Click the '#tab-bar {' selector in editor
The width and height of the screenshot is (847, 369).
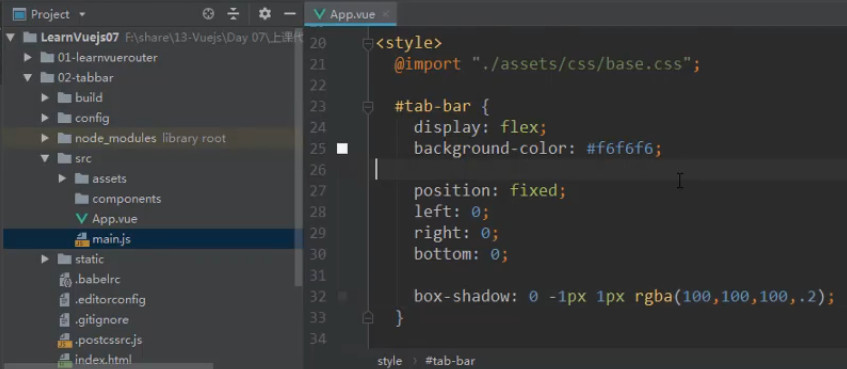pyautogui.click(x=442, y=106)
